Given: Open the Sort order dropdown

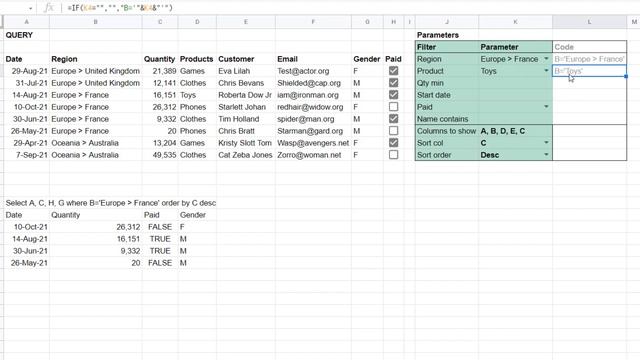Looking at the screenshot, I should click(x=546, y=155).
